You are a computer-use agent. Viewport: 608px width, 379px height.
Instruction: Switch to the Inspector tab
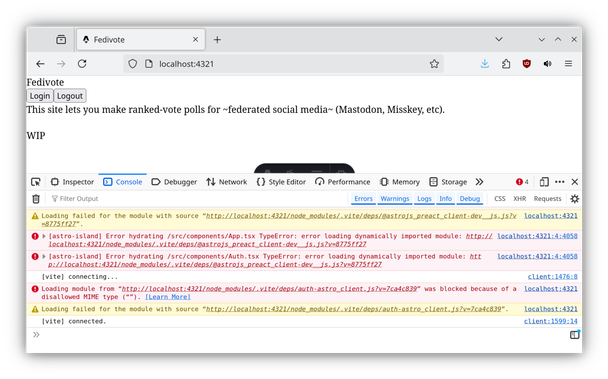coord(73,182)
